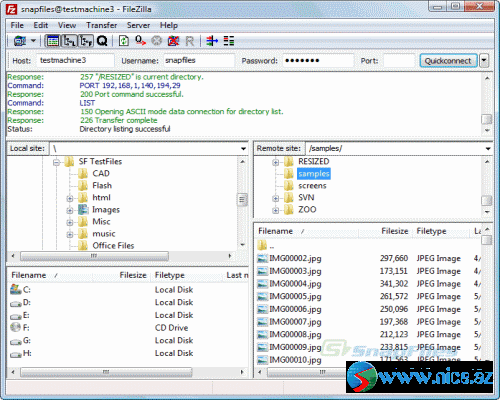
Task: Click the E: drive icon
Action: click(16, 316)
